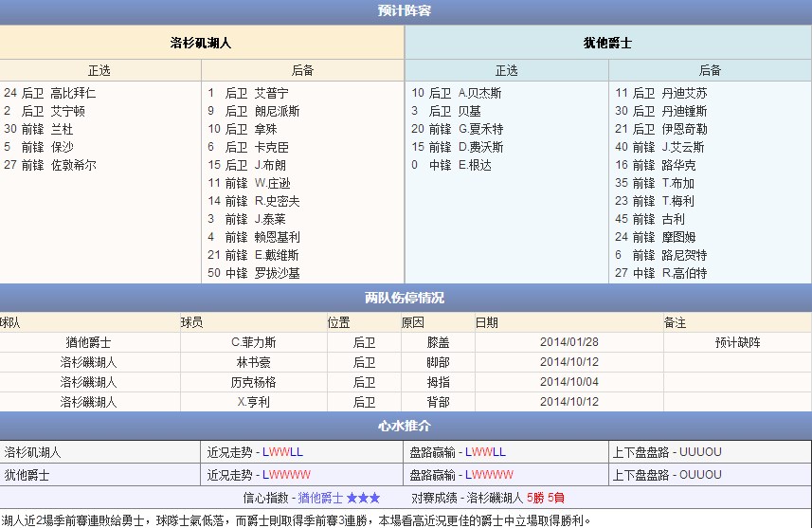Click the 洛杉矶湖人 team header
Image resolution: width=812 pixels, height=528 pixels.
[x=201, y=43]
